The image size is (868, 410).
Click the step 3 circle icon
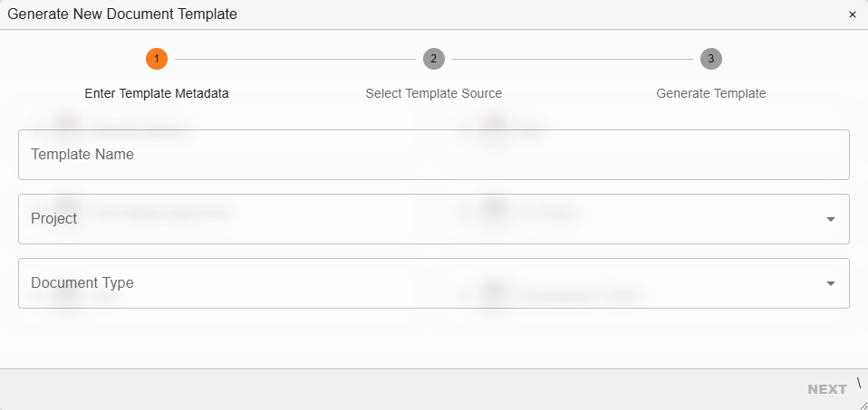[711, 59]
